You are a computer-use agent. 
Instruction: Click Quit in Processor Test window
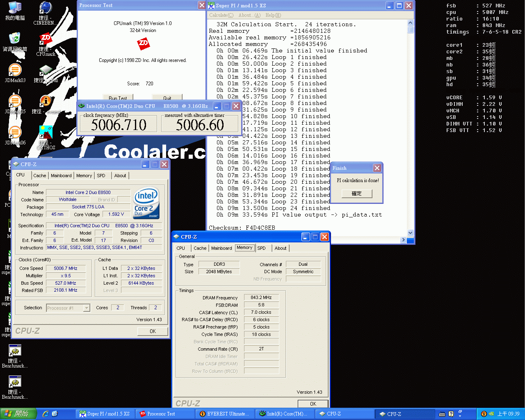pos(167,98)
